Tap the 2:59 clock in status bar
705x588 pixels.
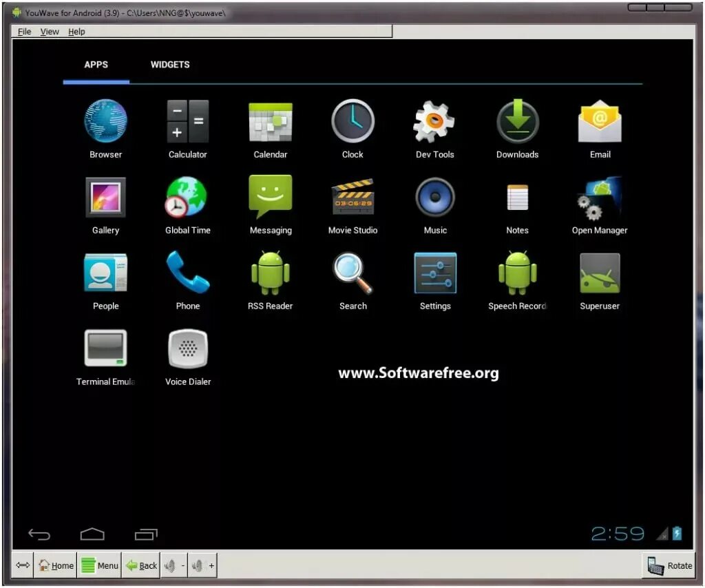point(618,534)
